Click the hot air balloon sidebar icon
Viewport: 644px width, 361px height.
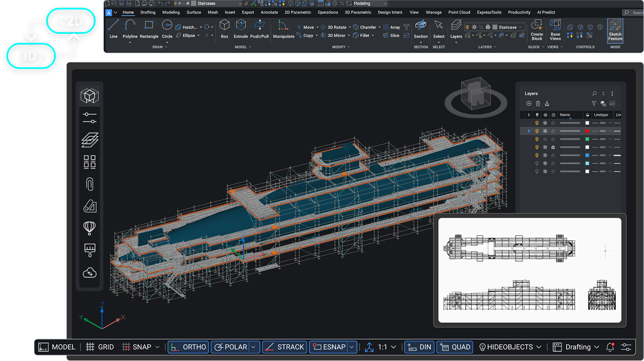coord(90,228)
